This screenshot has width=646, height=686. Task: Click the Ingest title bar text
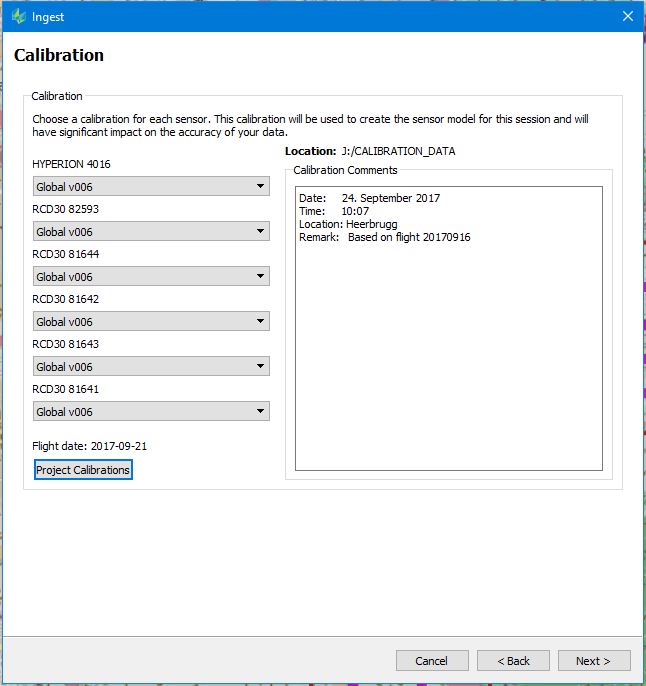point(48,16)
